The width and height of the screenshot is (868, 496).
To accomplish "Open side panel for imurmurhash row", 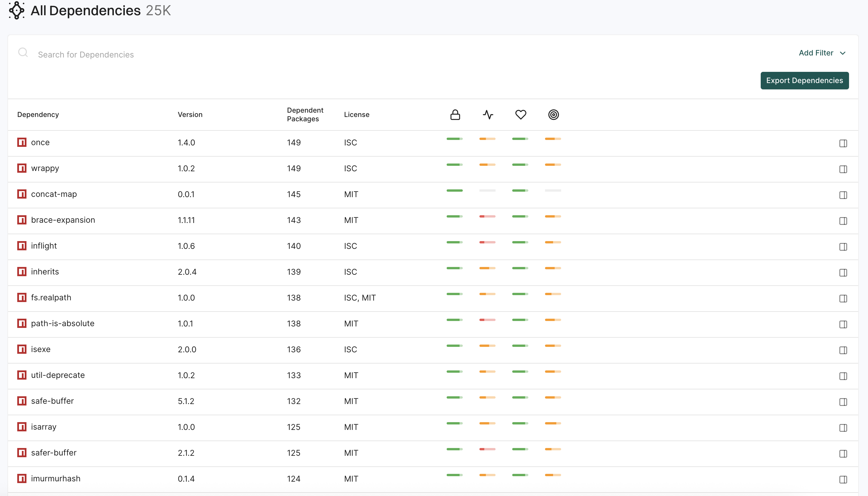I will tap(843, 480).
